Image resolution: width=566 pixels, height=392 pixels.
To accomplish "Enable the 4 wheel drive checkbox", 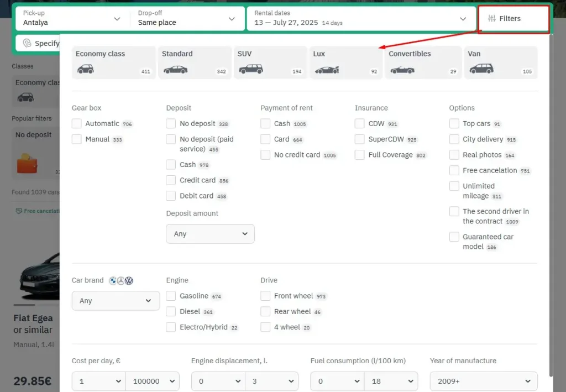I will pyautogui.click(x=265, y=327).
